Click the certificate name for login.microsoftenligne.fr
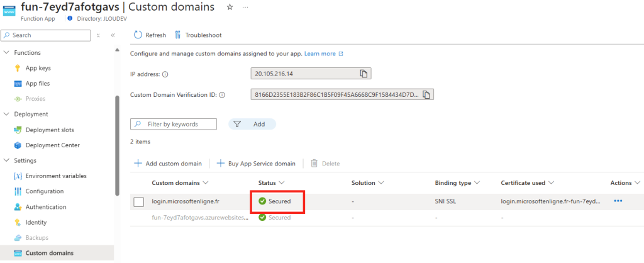 pyautogui.click(x=550, y=201)
